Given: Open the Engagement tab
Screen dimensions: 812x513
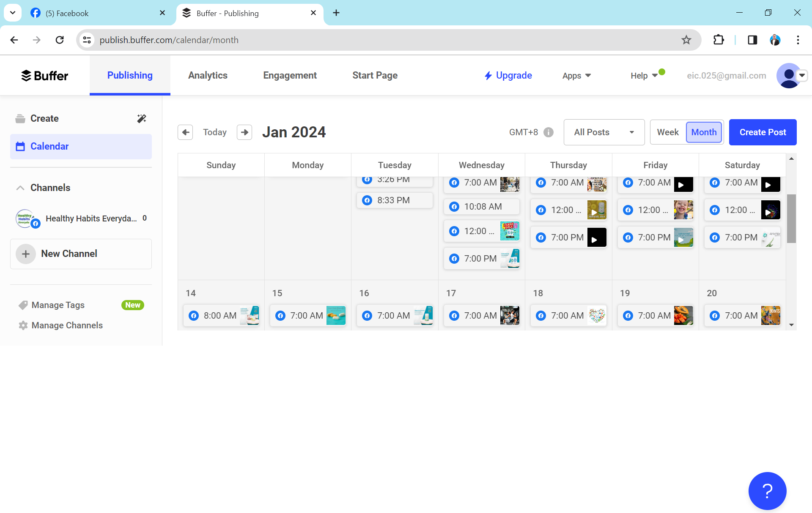Looking at the screenshot, I should pyautogui.click(x=290, y=76).
